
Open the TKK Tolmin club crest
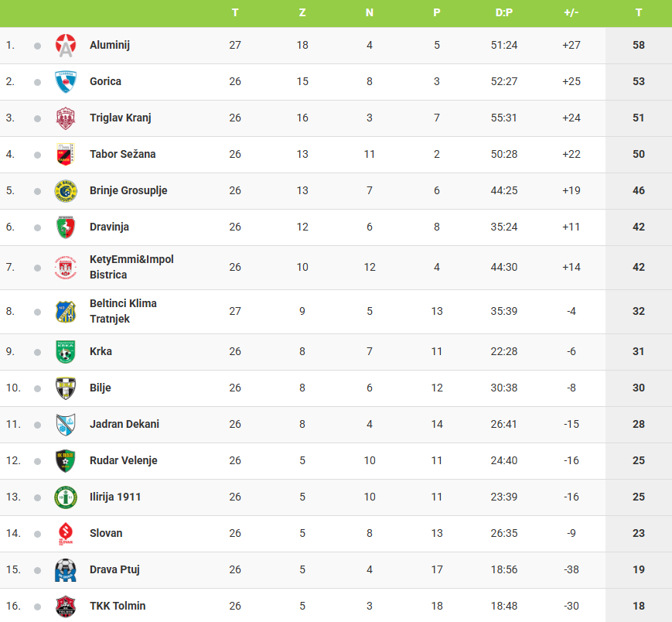[x=66, y=607]
